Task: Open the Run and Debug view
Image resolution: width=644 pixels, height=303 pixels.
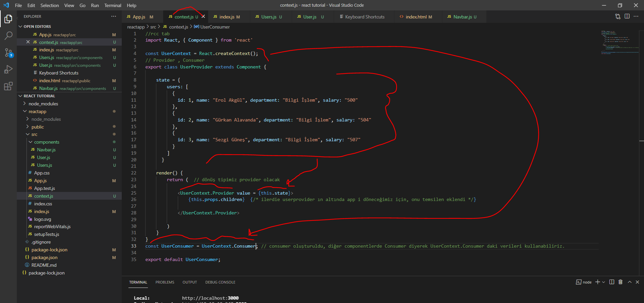Action: tap(8, 69)
